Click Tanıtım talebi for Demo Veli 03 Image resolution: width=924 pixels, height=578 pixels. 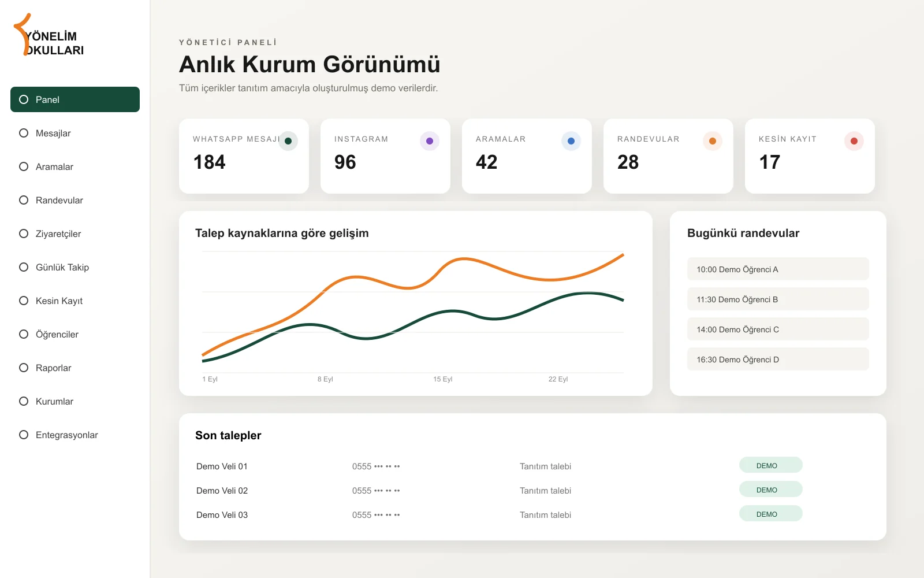[545, 515]
